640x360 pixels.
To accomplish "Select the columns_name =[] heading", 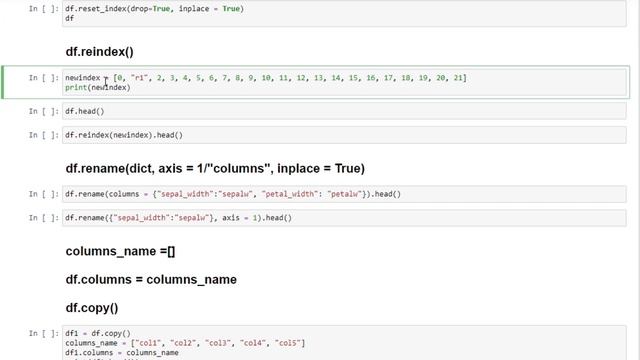I will pyautogui.click(x=120, y=251).
